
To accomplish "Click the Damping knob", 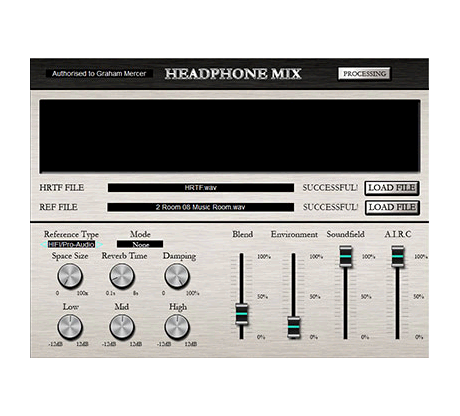I will 177,276.
